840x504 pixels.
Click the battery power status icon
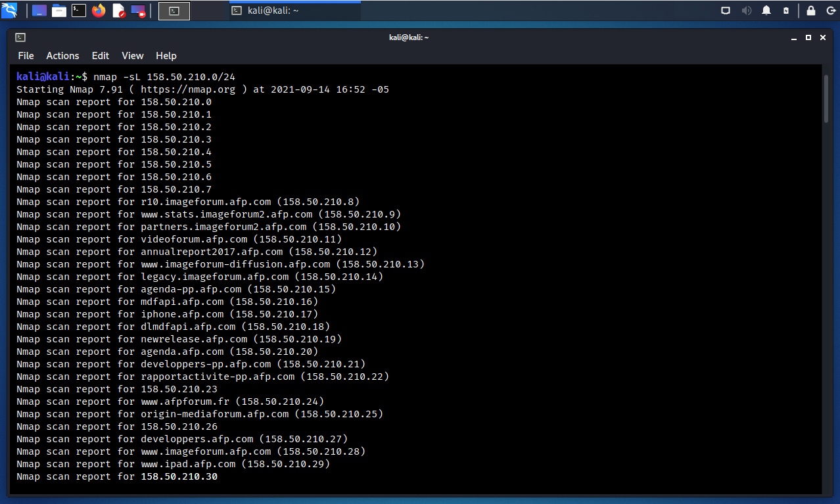[786, 11]
